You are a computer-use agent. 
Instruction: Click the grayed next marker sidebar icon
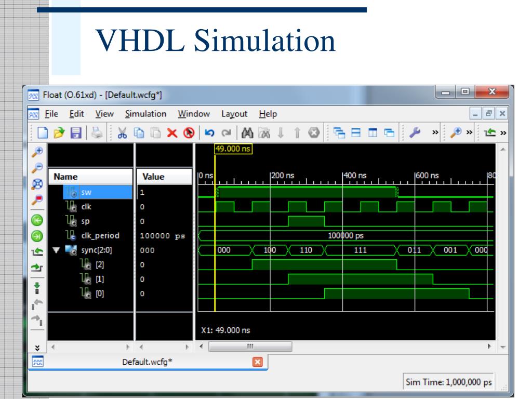coord(37,320)
